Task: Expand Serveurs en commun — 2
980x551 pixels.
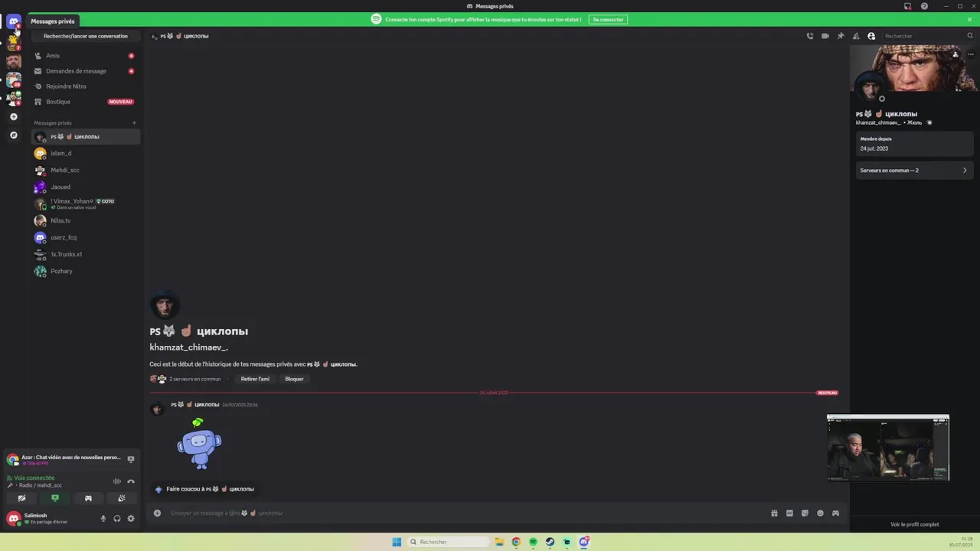Action: 914,171
